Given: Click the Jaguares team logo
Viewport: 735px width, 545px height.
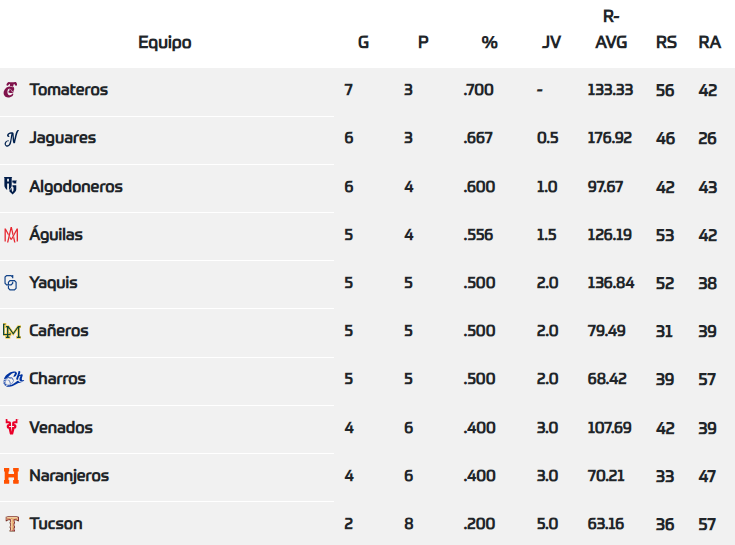Looking at the screenshot, I should 11,138.
